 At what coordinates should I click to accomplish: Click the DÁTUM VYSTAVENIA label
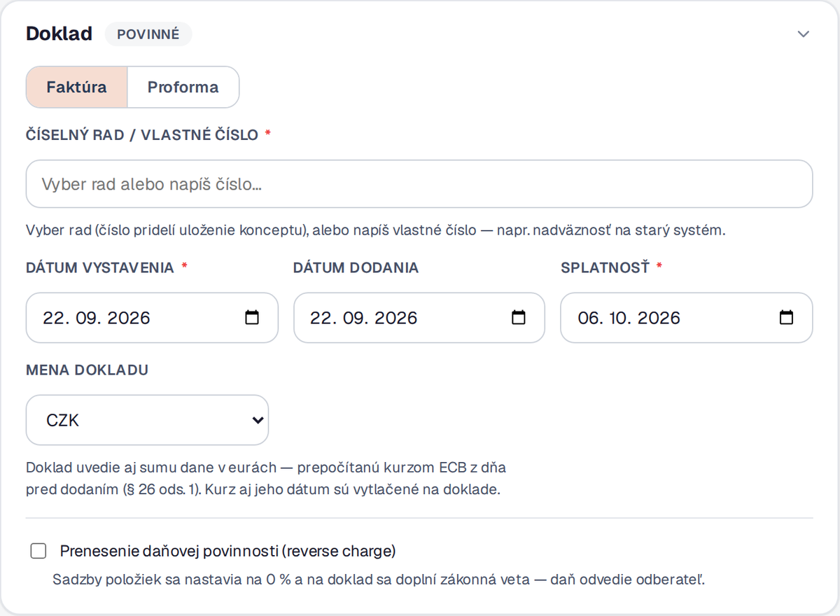pos(100,267)
